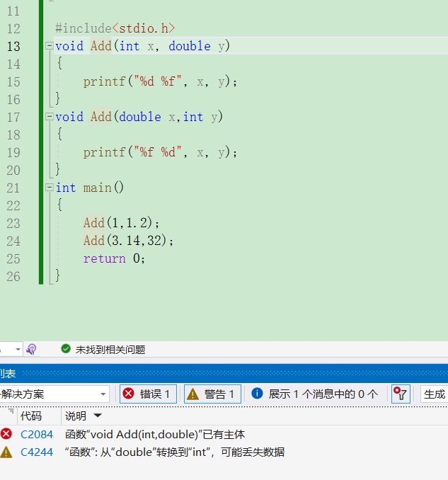Screen dimensions: 448x480
Task: Toggle the Warnings 1 filter button
Action: tap(212, 394)
